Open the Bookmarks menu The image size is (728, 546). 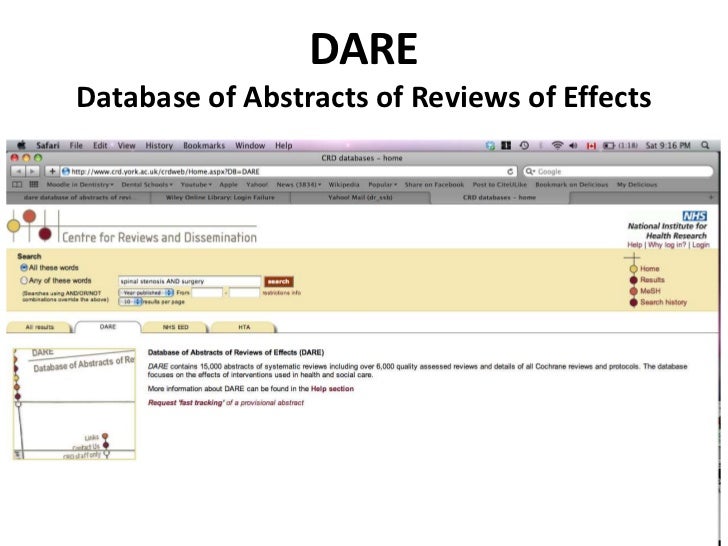coord(204,145)
